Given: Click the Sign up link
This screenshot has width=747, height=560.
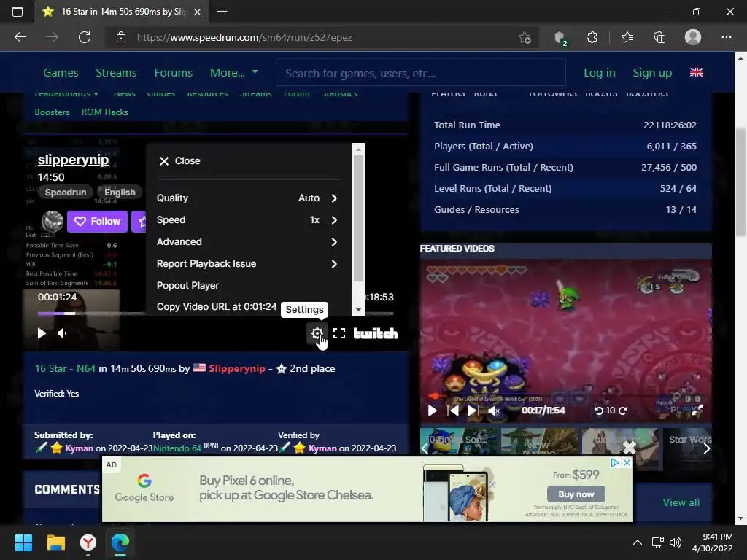Looking at the screenshot, I should point(652,73).
